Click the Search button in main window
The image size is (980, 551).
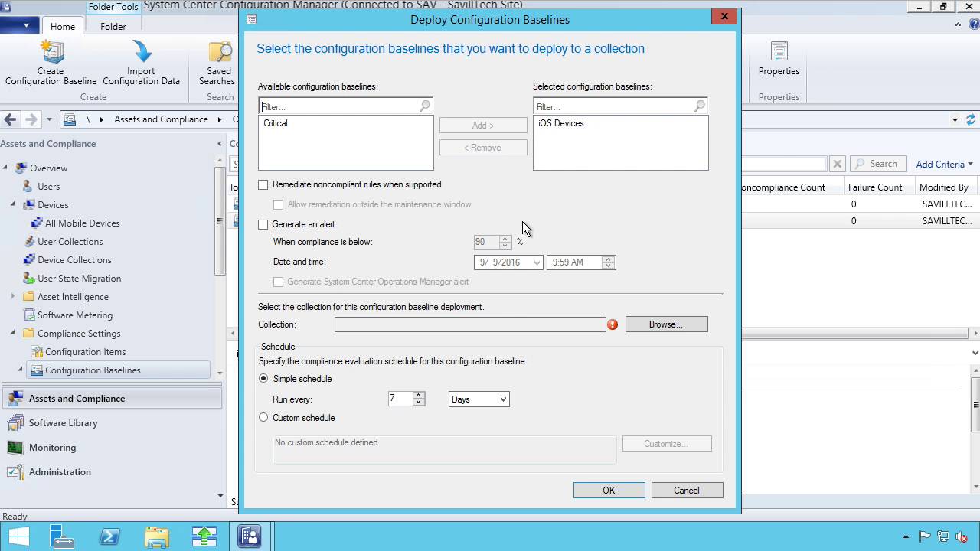(x=877, y=164)
